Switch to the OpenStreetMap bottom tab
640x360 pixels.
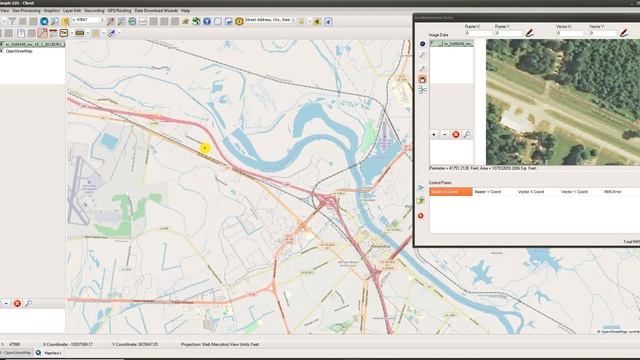[x=16, y=353]
